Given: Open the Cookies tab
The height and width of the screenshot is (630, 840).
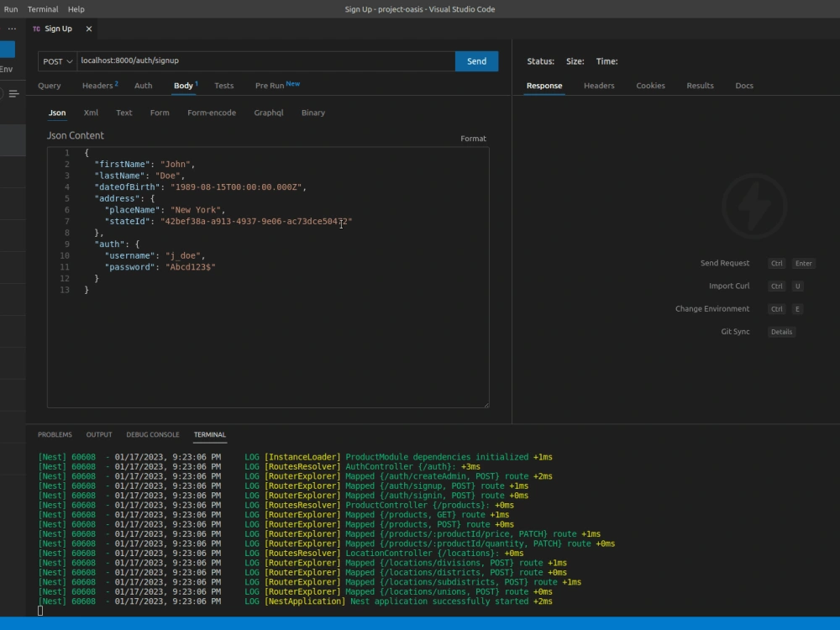Looking at the screenshot, I should coord(650,86).
